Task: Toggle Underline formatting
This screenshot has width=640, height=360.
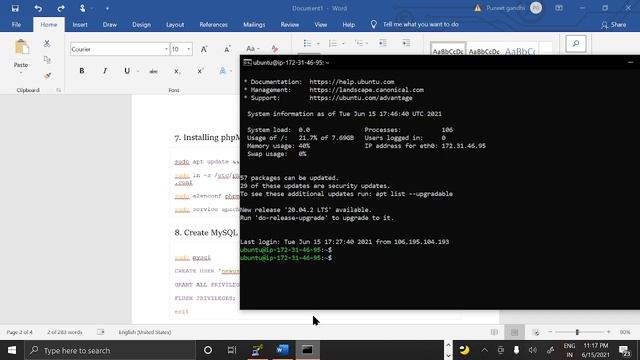Action: coord(127,71)
